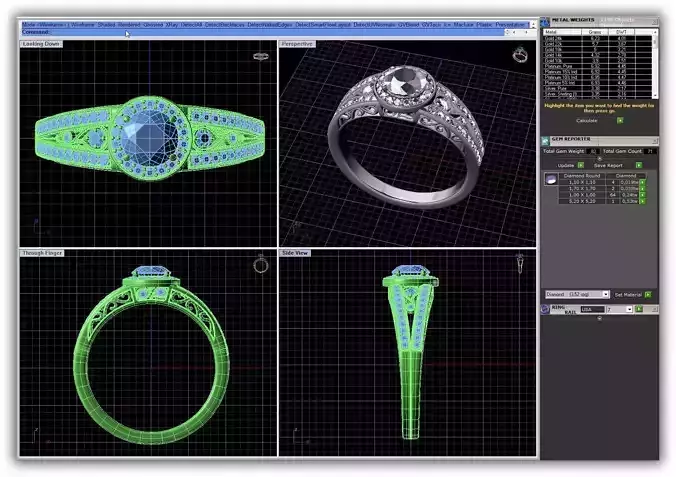Viewport: 676px width, 477px height.
Task: Select the DetectBackfaces mode option
Action: [225, 25]
